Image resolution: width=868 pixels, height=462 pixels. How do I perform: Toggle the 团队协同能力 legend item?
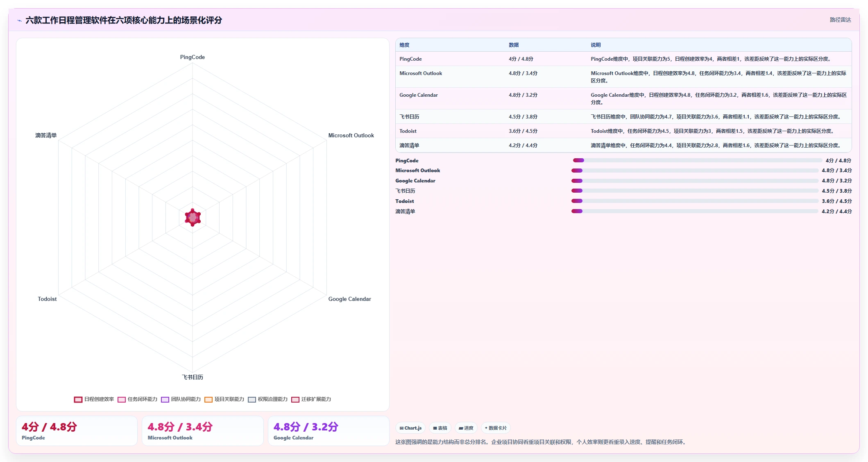pyautogui.click(x=181, y=399)
